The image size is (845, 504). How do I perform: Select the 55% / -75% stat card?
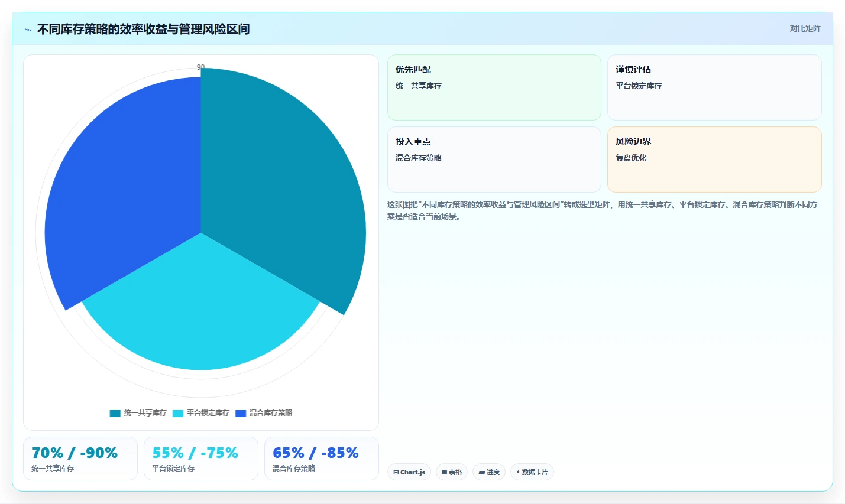pyautogui.click(x=201, y=459)
